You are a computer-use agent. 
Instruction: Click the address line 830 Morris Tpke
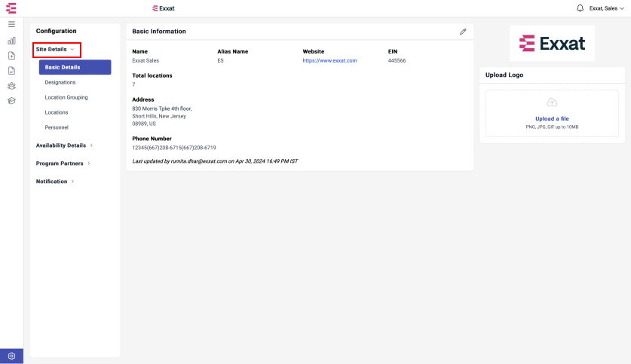click(x=162, y=109)
